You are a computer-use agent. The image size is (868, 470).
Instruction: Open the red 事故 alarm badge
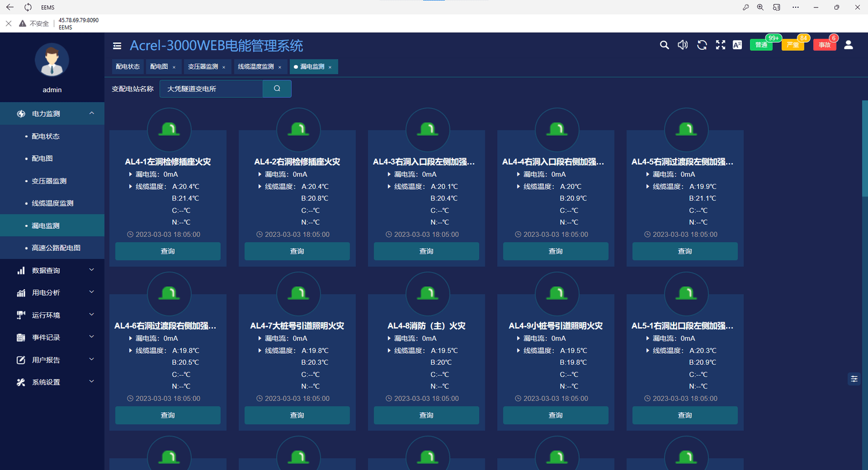(x=825, y=45)
